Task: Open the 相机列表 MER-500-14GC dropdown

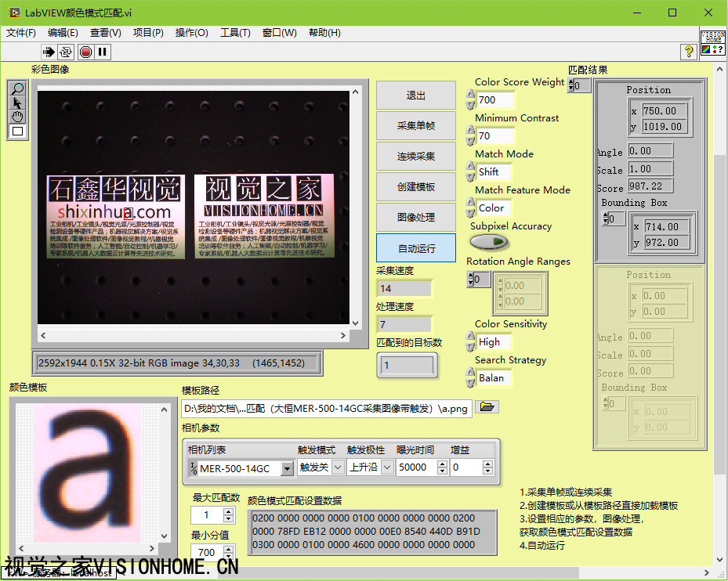Action: coord(287,468)
